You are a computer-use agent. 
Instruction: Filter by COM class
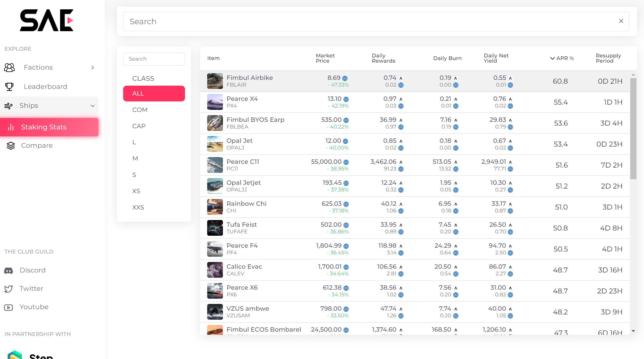click(140, 110)
